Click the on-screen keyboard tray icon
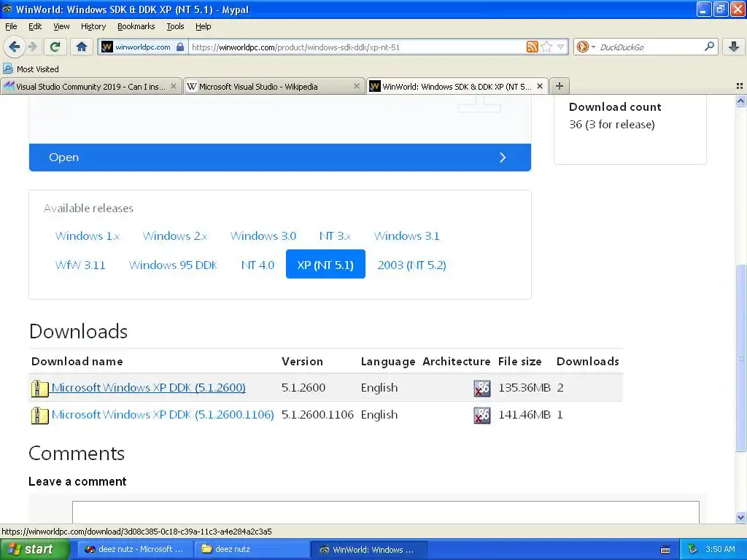This screenshot has width=747, height=560. point(665,550)
